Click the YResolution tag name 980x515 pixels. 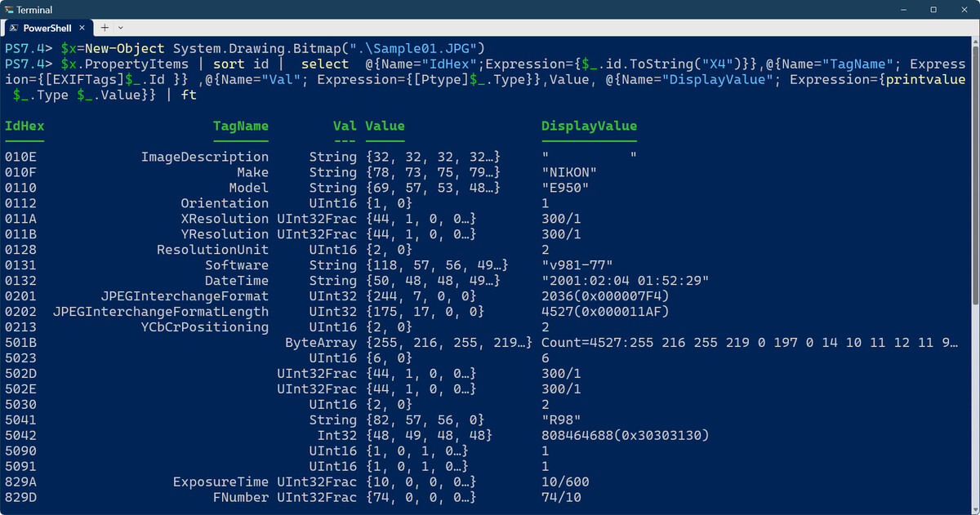click(x=225, y=234)
